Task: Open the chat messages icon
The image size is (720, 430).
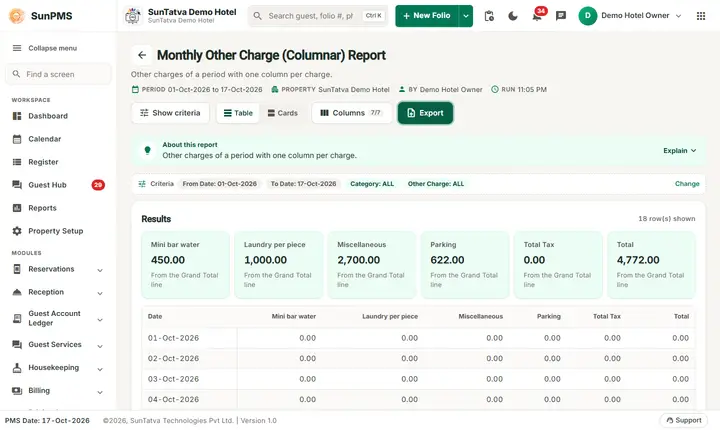Action: click(561, 16)
